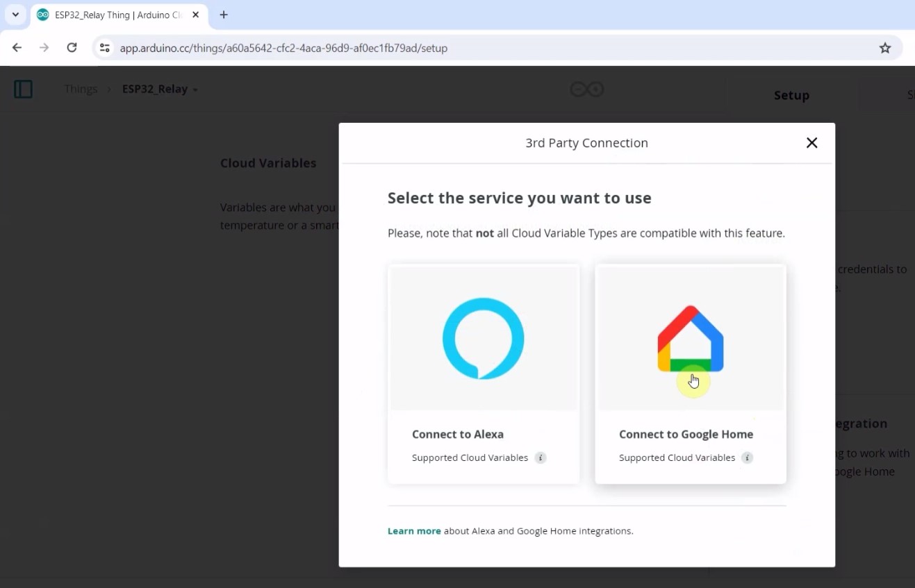Click info icon beside Google Home Supported Cloud Variables
The height and width of the screenshot is (588, 915).
coord(747,458)
